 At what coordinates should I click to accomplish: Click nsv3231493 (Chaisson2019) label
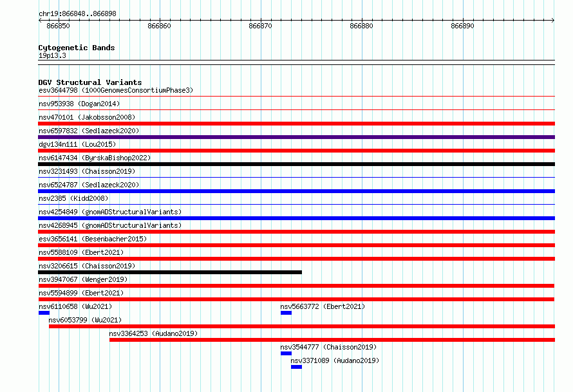pyautogui.click(x=87, y=171)
